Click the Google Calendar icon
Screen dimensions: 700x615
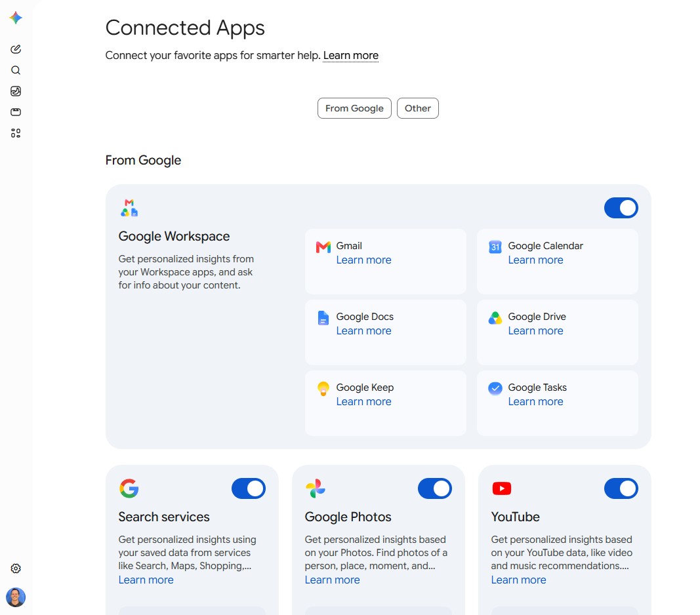[x=495, y=247]
